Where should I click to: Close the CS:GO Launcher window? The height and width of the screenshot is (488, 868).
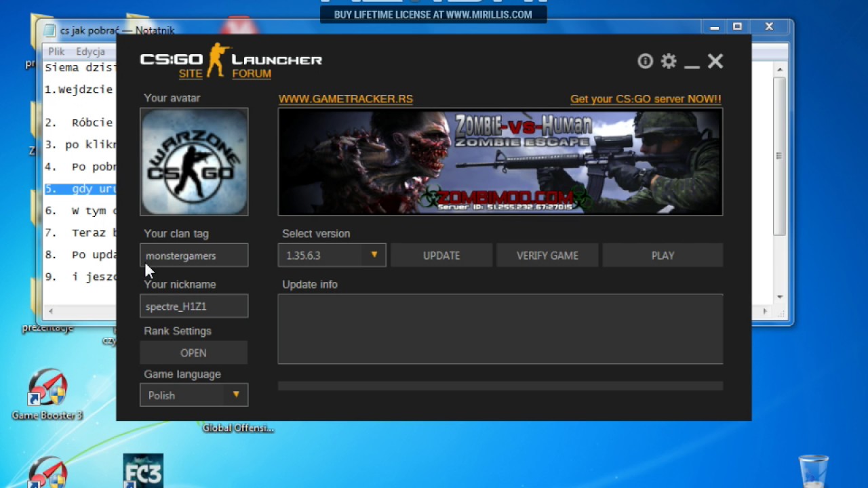715,61
